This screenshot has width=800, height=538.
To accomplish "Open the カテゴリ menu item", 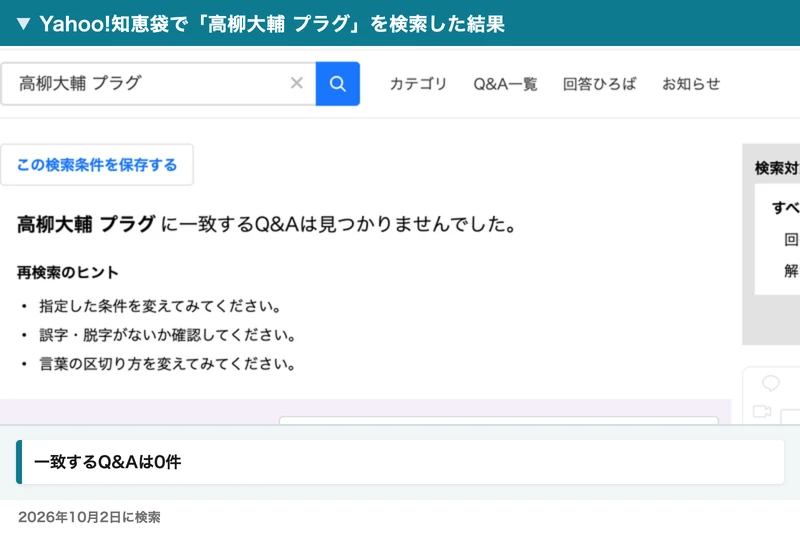I will [418, 84].
